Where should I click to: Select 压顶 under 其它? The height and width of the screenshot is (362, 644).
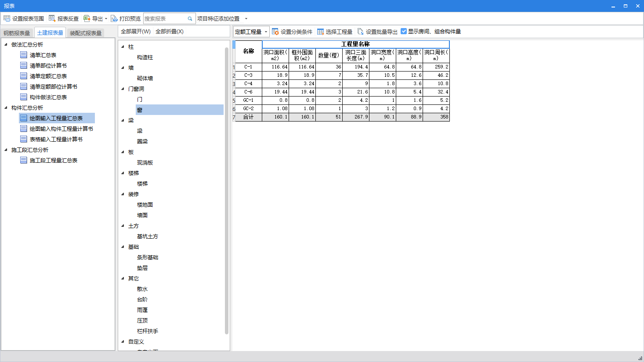point(142,320)
